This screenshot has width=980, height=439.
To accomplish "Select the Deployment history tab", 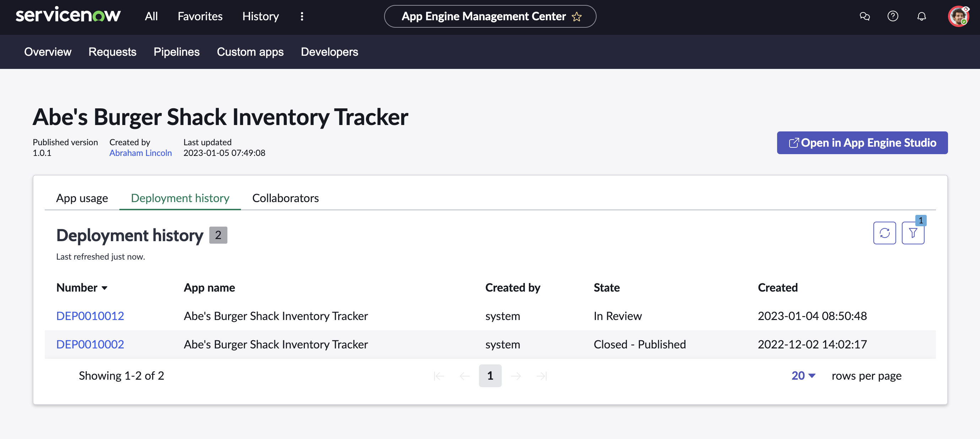I will [180, 198].
